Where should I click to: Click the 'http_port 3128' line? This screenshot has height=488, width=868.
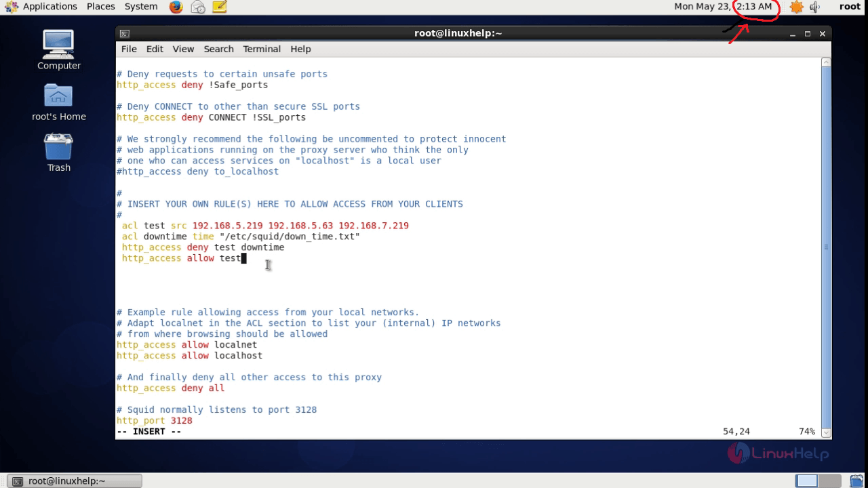(154, 421)
